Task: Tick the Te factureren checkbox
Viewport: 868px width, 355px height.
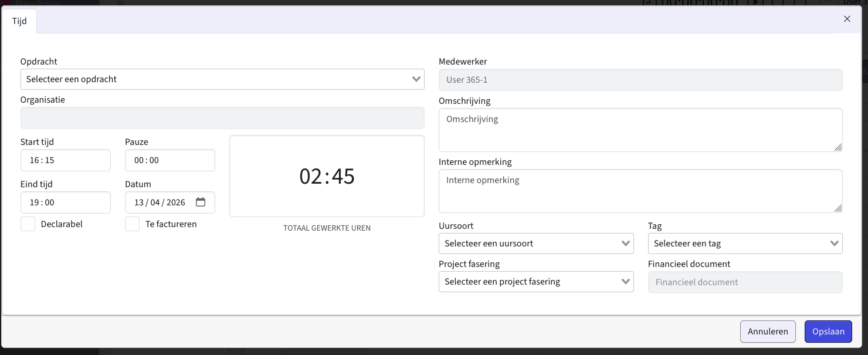Action: coord(133,224)
